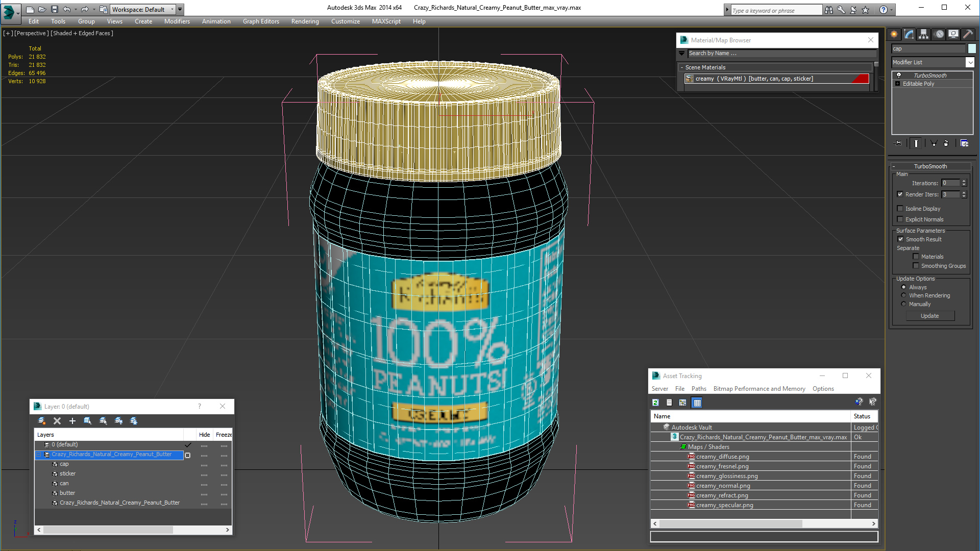
Task: Create new layer in Layer dialog
Action: point(42,421)
